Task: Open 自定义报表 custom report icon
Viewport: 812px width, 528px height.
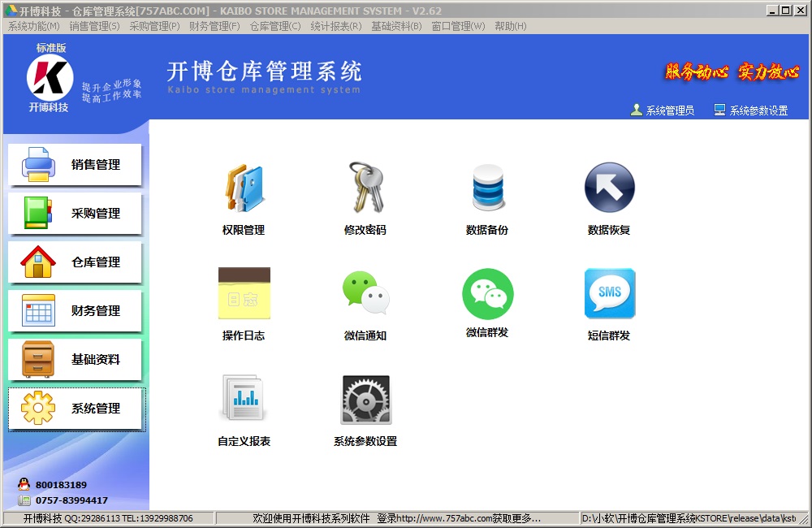Action: pyautogui.click(x=244, y=400)
